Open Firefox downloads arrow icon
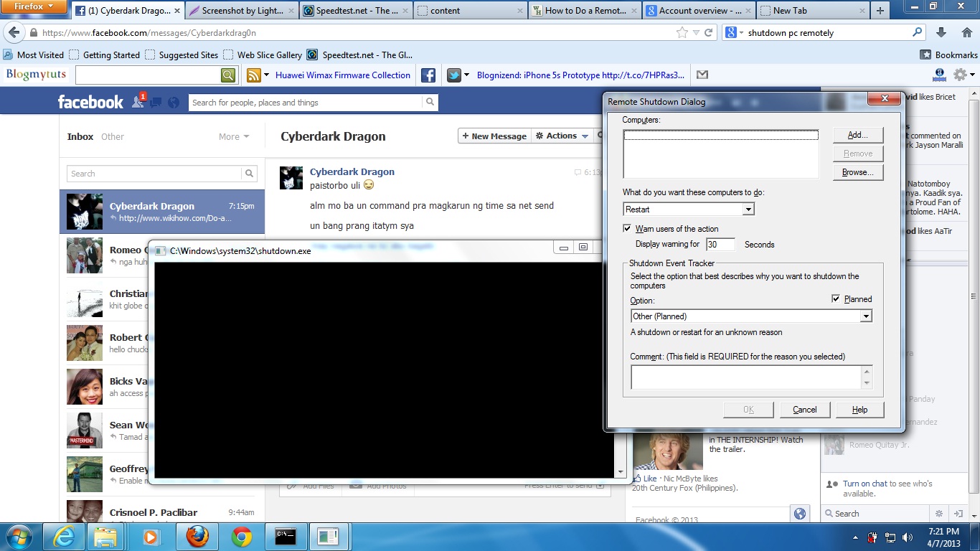Image resolution: width=980 pixels, height=551 pixels. pos(941,33)
